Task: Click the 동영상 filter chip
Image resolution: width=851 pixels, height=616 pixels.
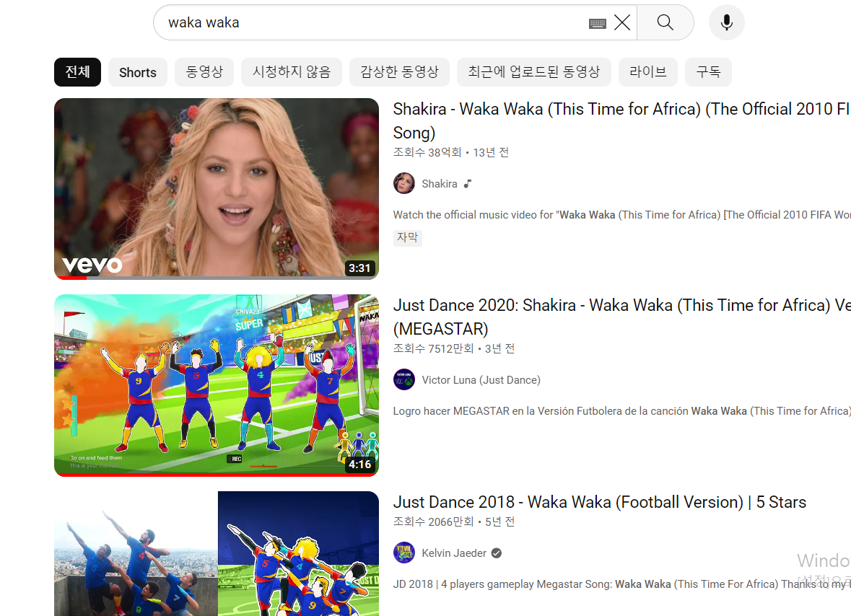Action: (204, 72)
